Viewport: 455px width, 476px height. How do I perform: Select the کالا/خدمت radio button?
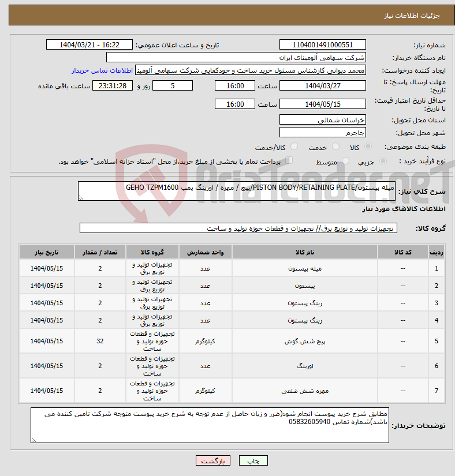(294, 147)
